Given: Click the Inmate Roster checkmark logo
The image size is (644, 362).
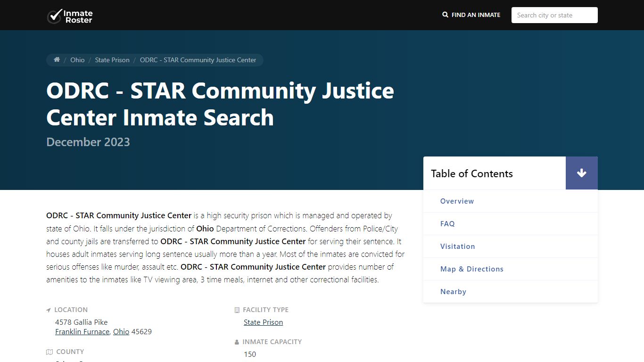Looking at the screenshot, I should [x=70, y=16].
